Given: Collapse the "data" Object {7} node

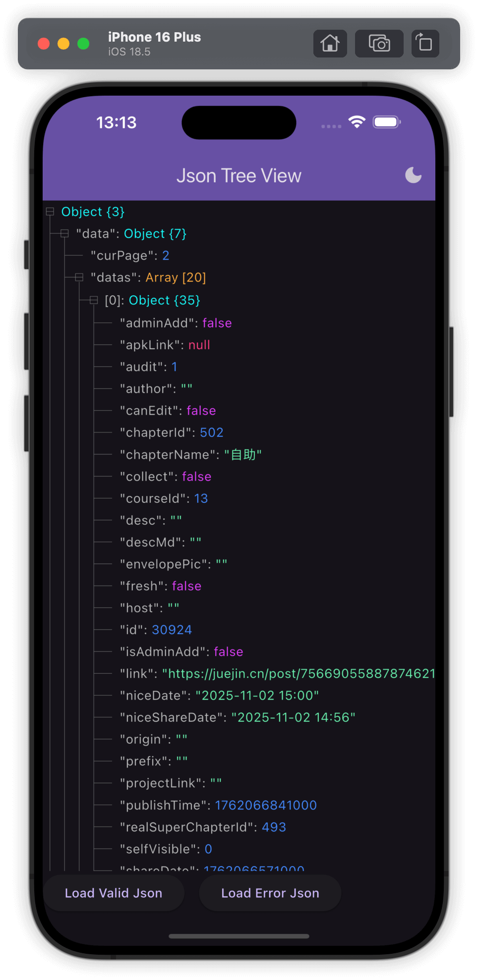Looking at the screenshot, I should 64,233.
